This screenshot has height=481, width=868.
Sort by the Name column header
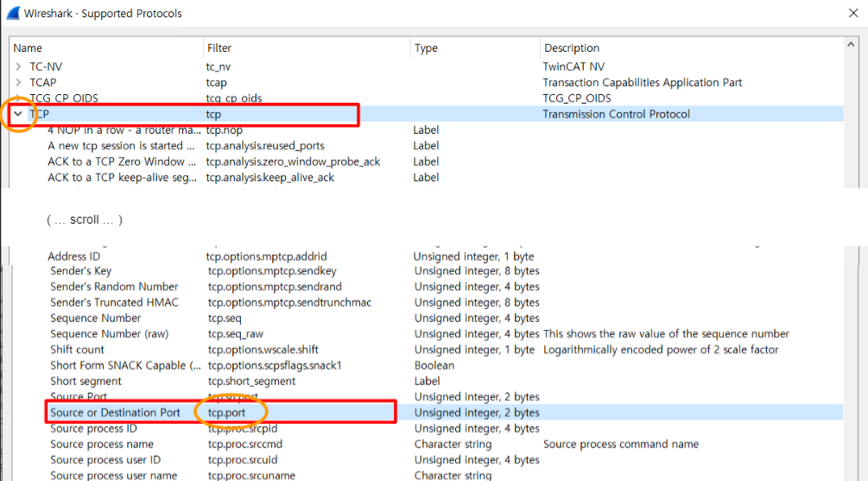click(28, 48)
